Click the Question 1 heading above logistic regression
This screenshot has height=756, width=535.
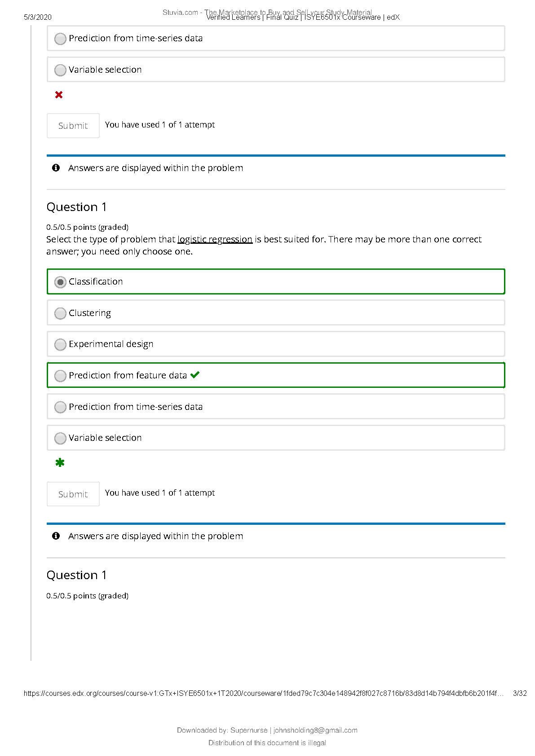click(77, 207)
